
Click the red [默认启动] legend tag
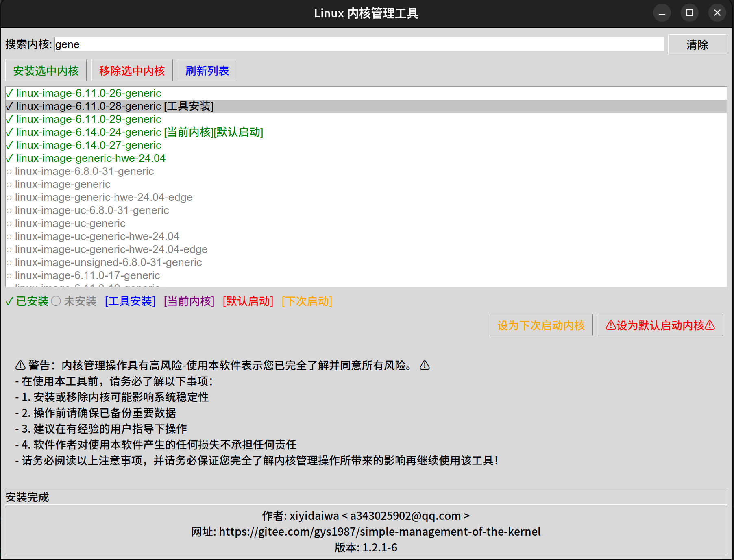248,301
